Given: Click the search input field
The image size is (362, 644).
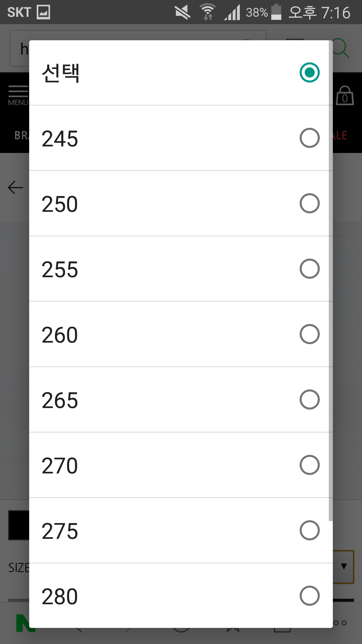Looking at the screenshot, I should click(x=138, y=48).
